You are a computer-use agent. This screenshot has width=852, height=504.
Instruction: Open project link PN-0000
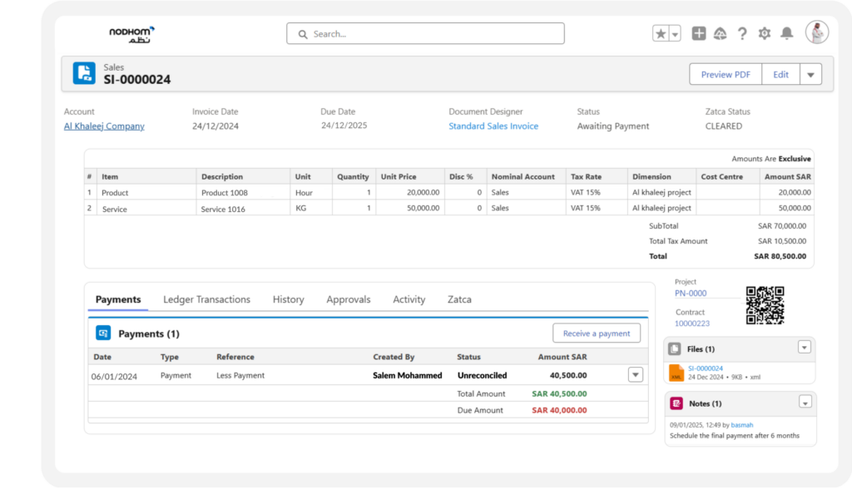(x=691, y=294)
